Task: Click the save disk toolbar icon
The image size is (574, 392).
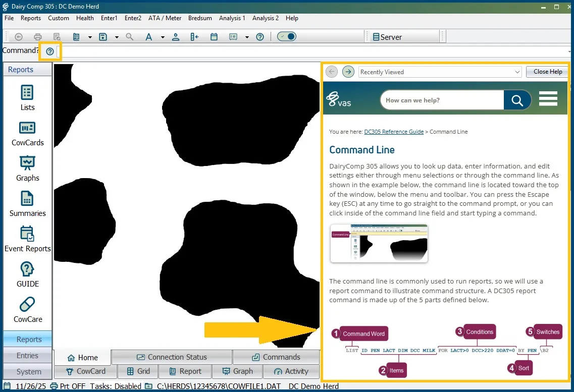Action: click(103, 36)
